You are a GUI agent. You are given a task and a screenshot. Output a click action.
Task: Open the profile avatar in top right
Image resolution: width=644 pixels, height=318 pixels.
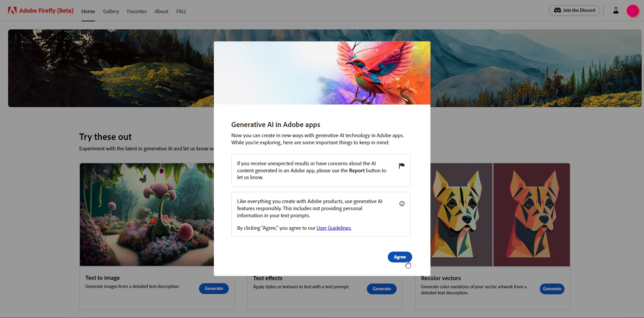click(x=632, y=10)
